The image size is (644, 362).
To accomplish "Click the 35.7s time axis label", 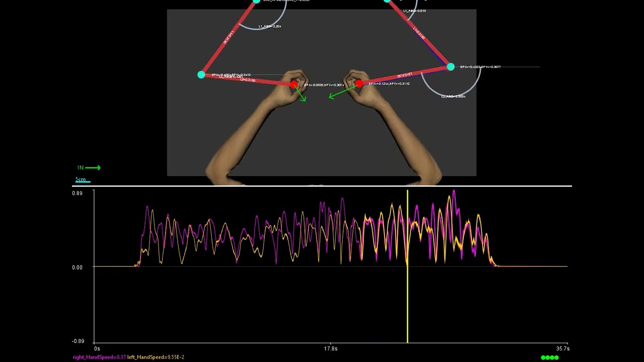I will (x=562, y=348).
